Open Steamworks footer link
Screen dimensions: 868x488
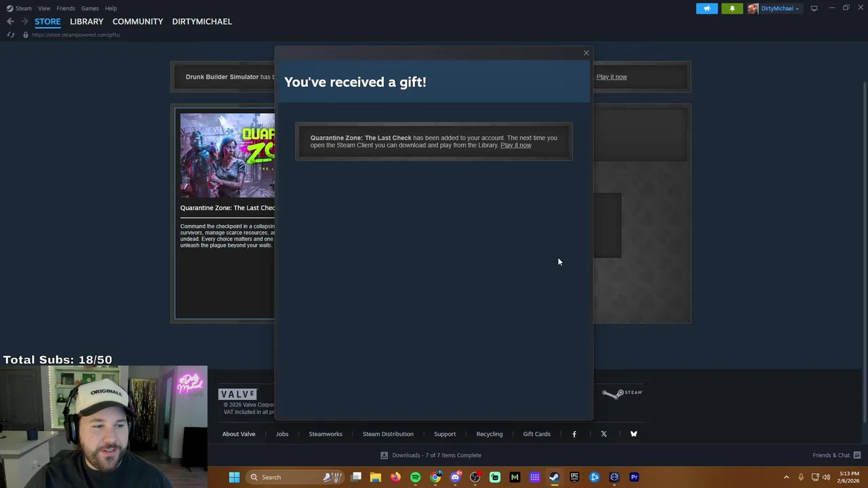[x=325, y=434]
